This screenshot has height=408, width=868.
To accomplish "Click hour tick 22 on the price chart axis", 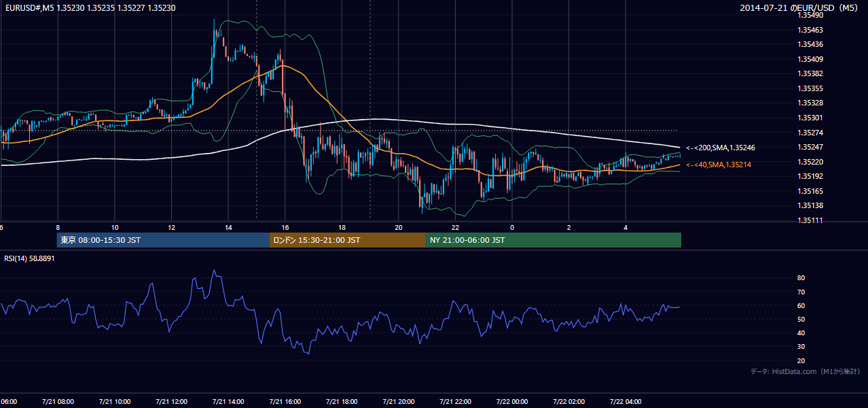I will coord(456,227).
